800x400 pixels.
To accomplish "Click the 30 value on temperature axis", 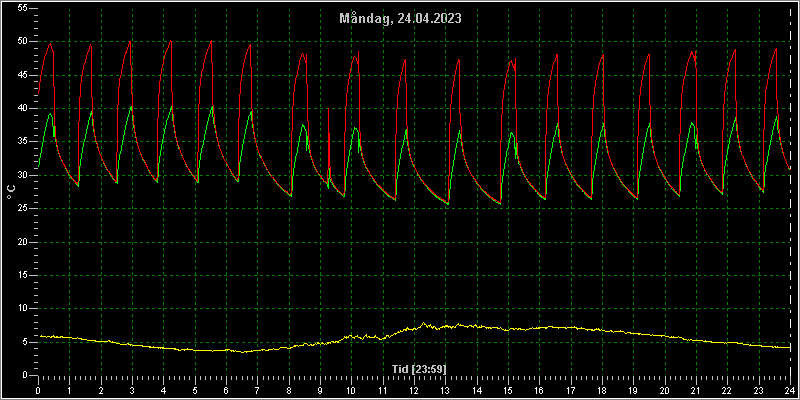I will point(23,175).
